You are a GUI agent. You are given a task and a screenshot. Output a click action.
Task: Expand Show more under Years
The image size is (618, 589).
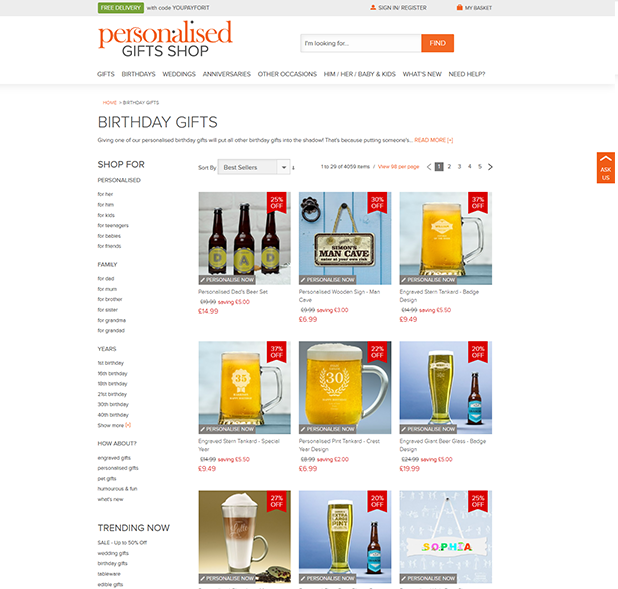114,425
